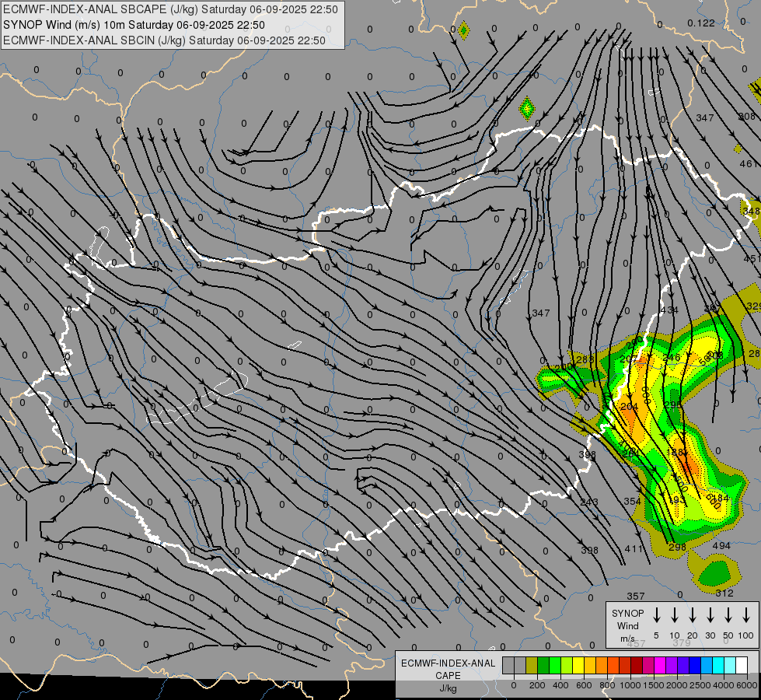761x700 pixels.
Task: Click the 1500 tick label on CAPE scale
Action: (x=654, y=685)
